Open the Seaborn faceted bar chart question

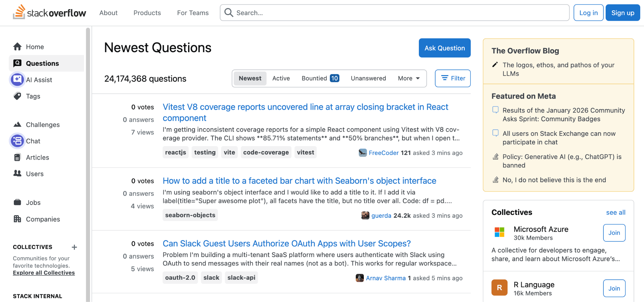coord(299,181)
